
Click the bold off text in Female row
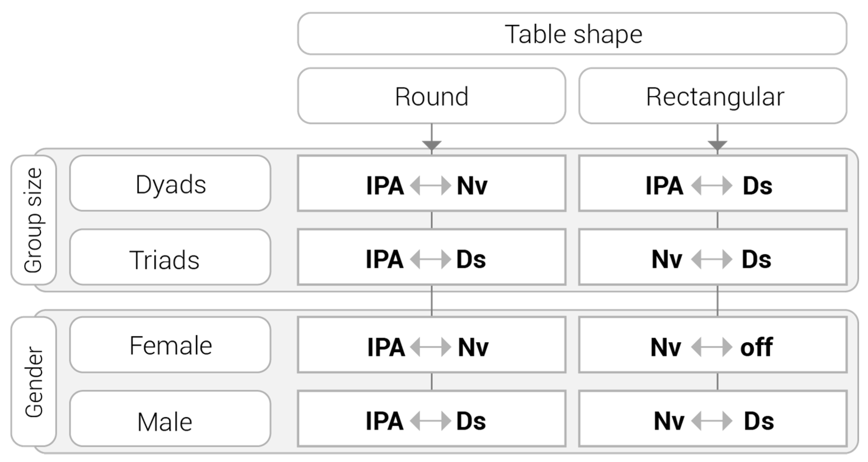[756, 347]
